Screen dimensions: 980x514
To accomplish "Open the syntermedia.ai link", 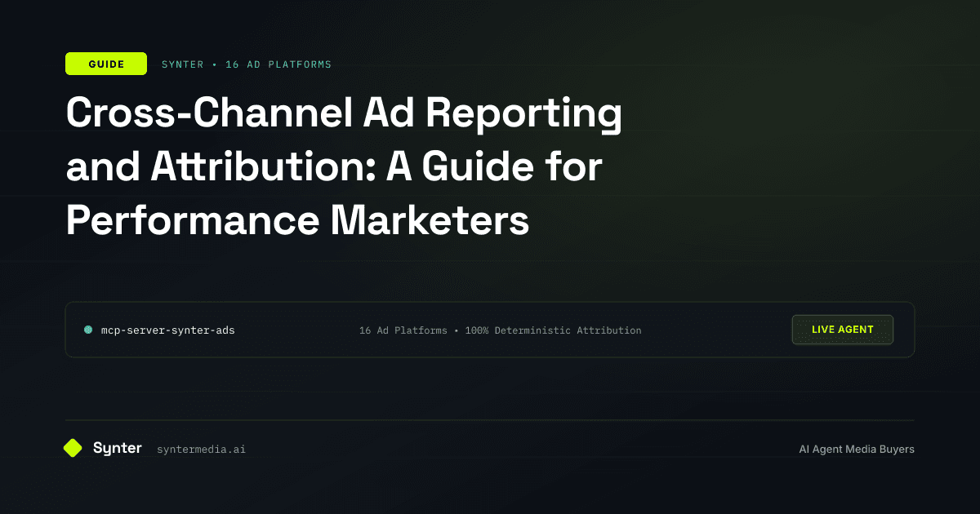I will coord(201,450).
